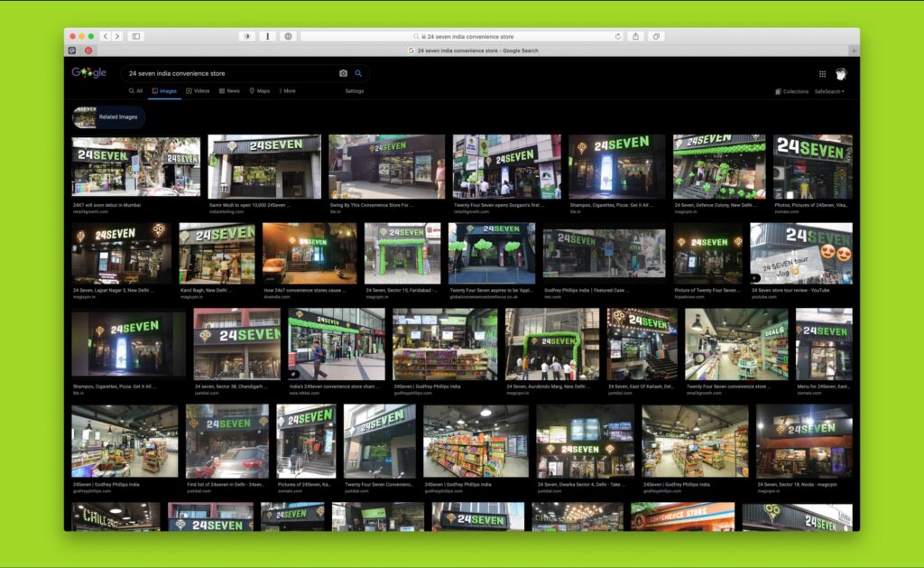
Task: Open the Google apps grid
Action: pos(822,74)
